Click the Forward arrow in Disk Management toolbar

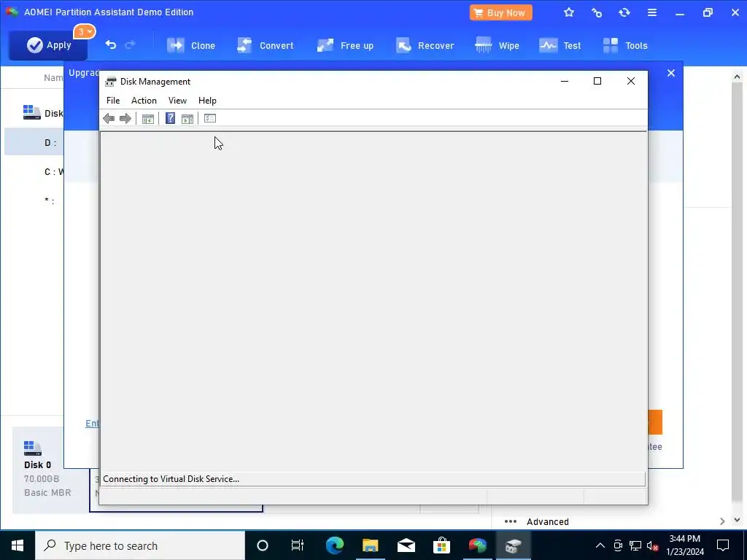(x=125, y=119)
